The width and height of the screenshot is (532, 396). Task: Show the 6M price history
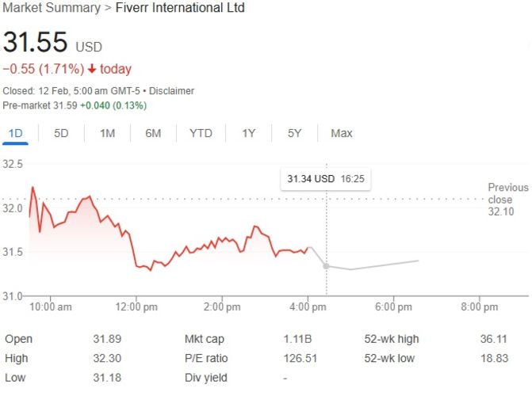click(x=153, y=133)
